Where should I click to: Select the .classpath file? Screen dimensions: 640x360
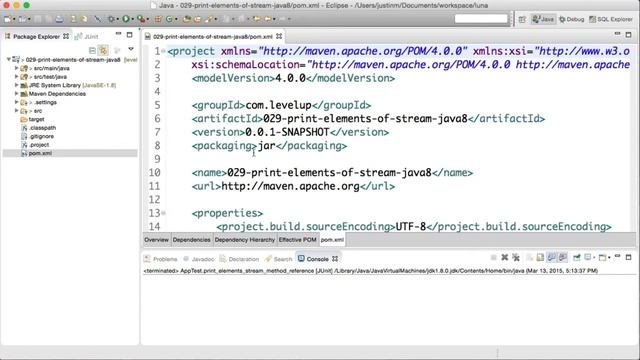(x=38, y=128)
